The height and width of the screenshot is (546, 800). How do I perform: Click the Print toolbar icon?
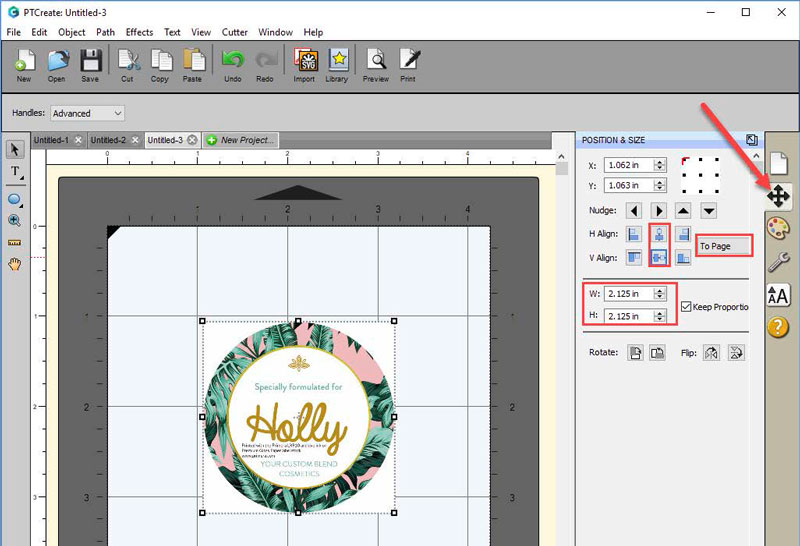[x=409, y=65]
